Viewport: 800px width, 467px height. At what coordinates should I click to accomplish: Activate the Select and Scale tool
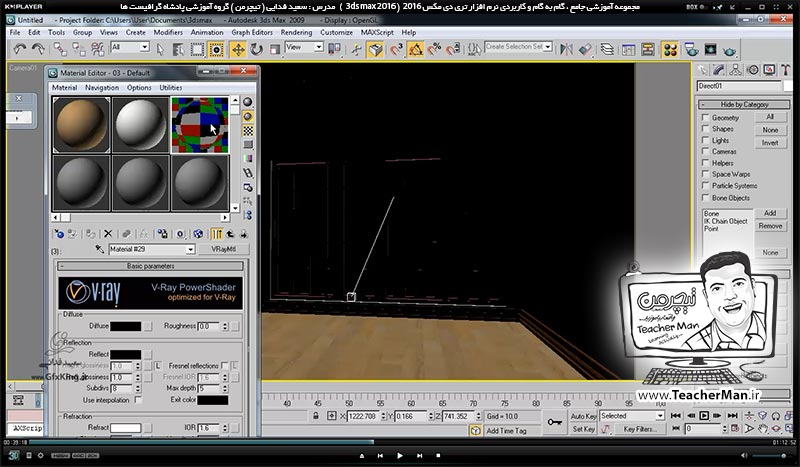pyautogui.click(x=275, y=50)
